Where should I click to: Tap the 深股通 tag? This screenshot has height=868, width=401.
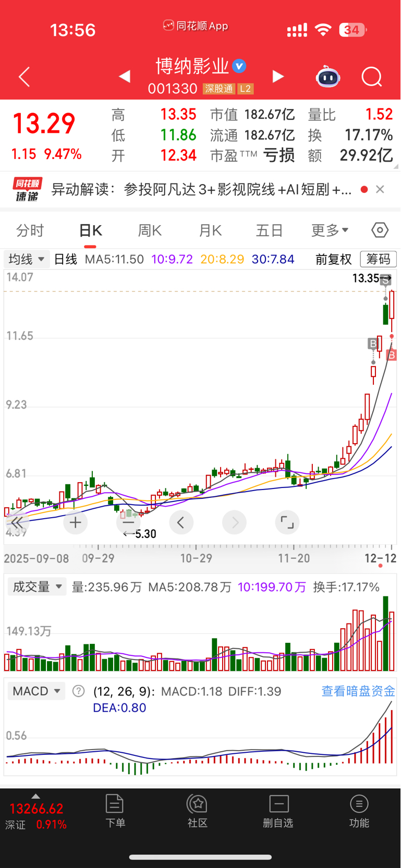[219, 89]
